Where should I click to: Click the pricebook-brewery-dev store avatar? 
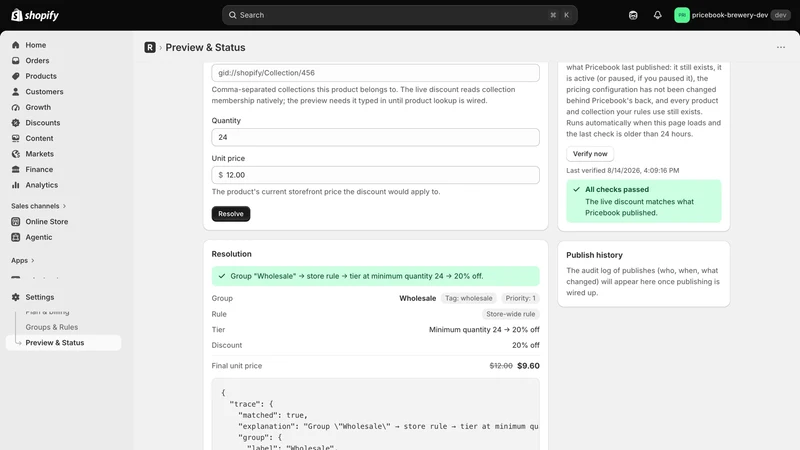[x=682, y=15]
